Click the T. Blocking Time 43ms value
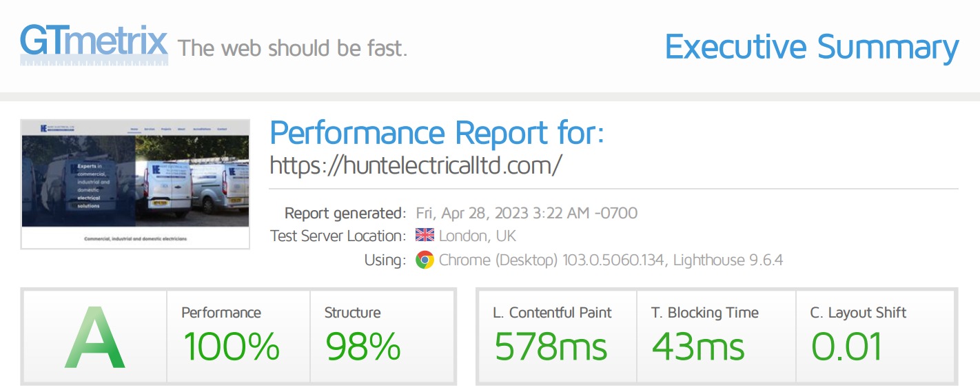Viewport: 980px width, 392px height. [x=697, y=346]
